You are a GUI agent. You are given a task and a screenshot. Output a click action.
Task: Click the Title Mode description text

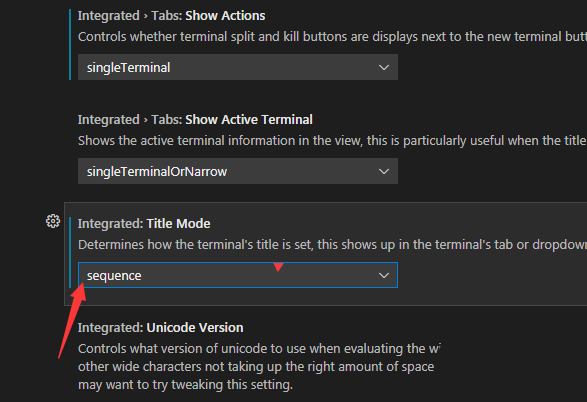pos(332,245)
